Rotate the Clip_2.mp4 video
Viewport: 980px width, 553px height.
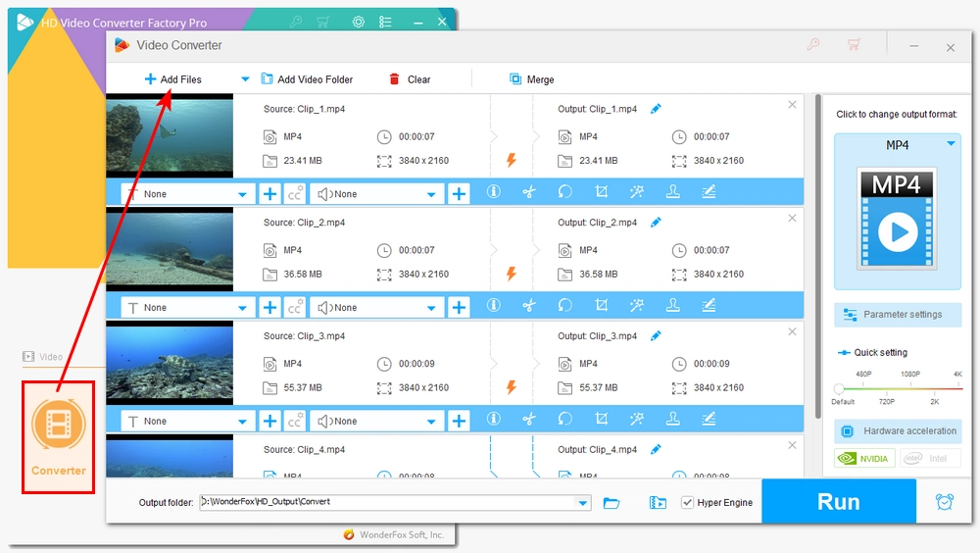point(565,305)
